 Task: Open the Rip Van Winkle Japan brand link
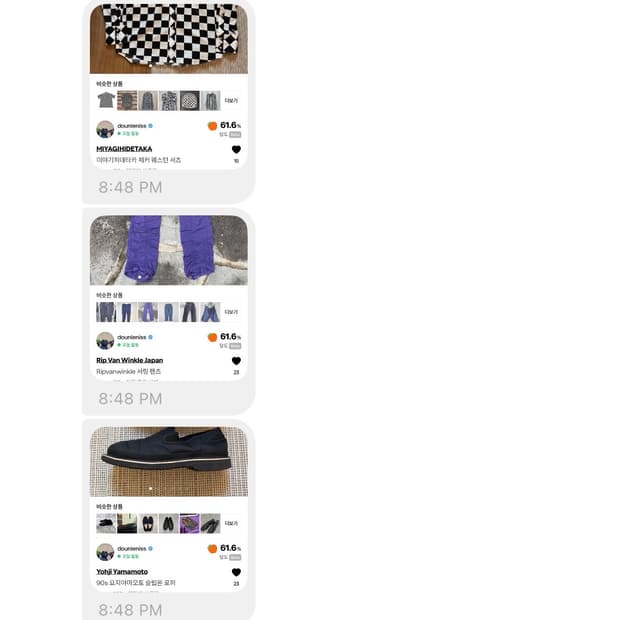click(130, 360)
